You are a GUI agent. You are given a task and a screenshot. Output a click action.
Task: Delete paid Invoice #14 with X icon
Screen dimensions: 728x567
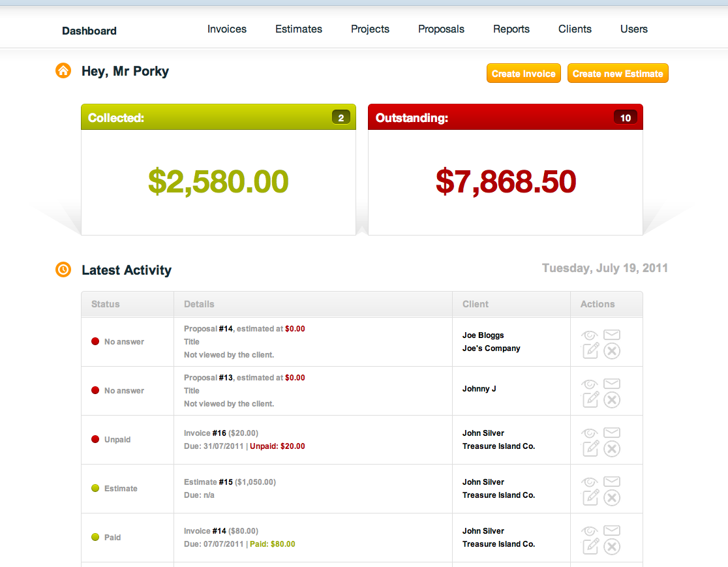pyautogui.click(x=611, y=547)
